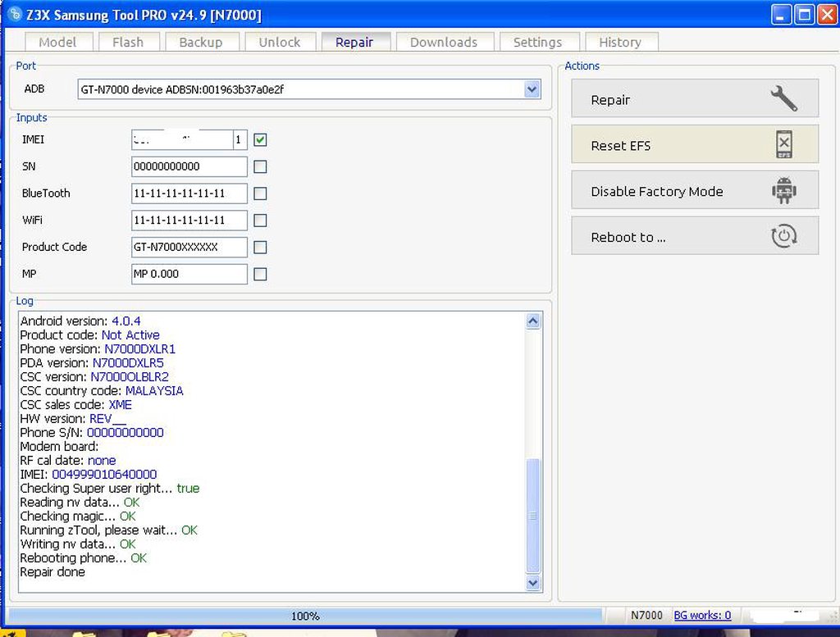Toggle the MP checkbox

tap(260, 274)
